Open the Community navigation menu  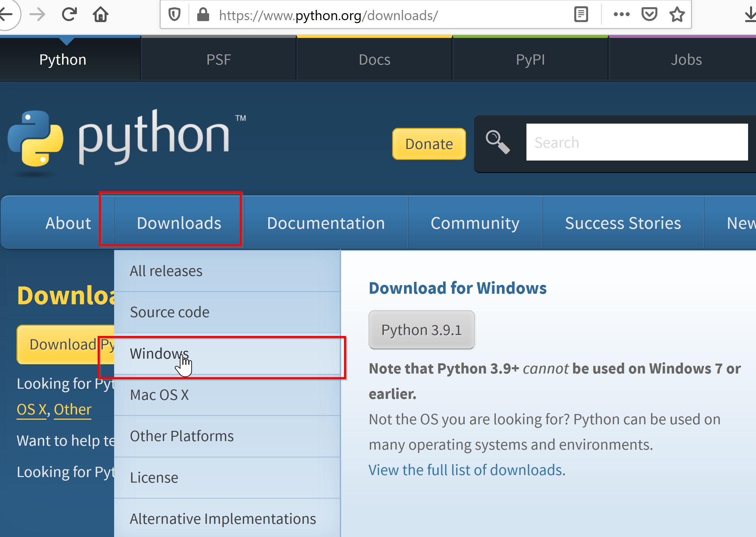pyautogui.click(x=475, y=223)
